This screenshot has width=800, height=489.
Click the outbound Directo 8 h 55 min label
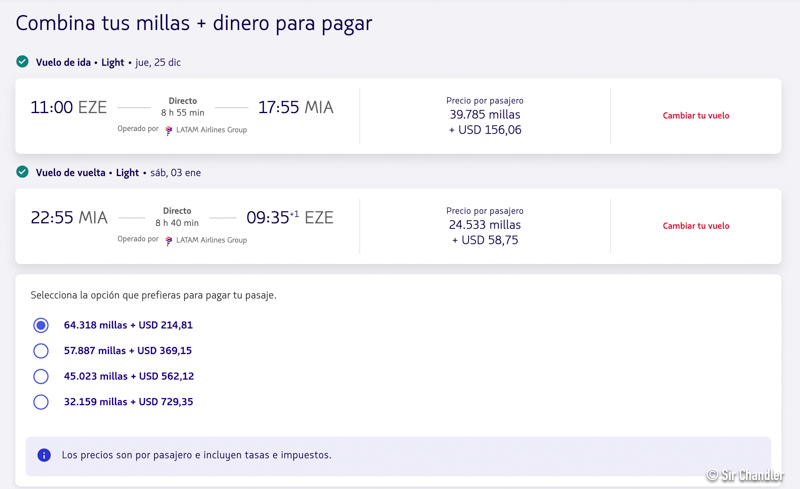coord(182,107)
